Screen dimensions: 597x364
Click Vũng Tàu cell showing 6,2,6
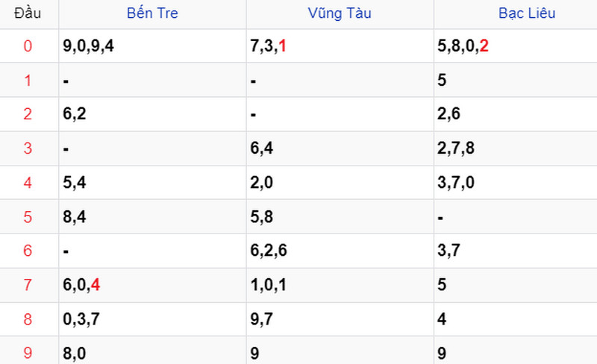coord(340,251)
